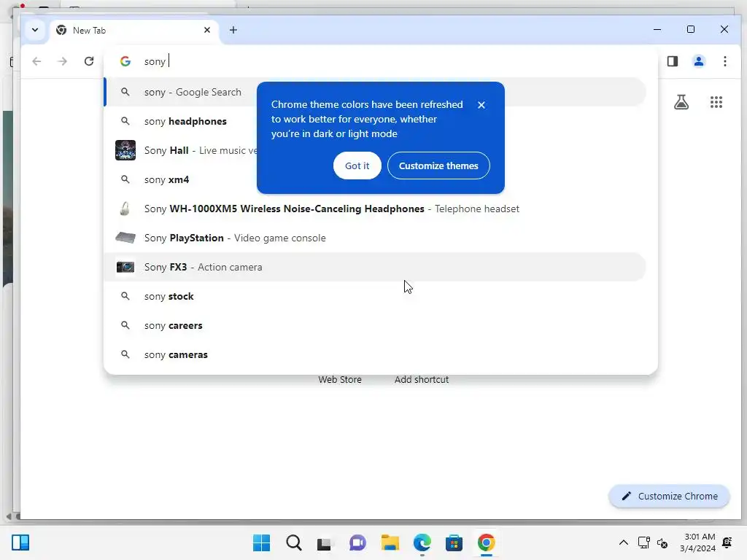Click the network status tray icon
This screenshot has height=560, width=747.
coord(643,542)
